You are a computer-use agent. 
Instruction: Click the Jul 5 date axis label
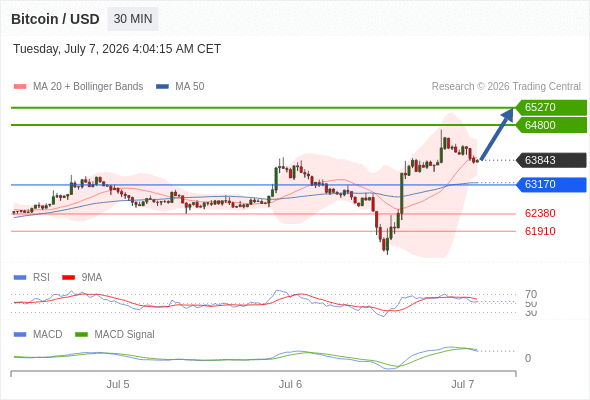[118, 384]
